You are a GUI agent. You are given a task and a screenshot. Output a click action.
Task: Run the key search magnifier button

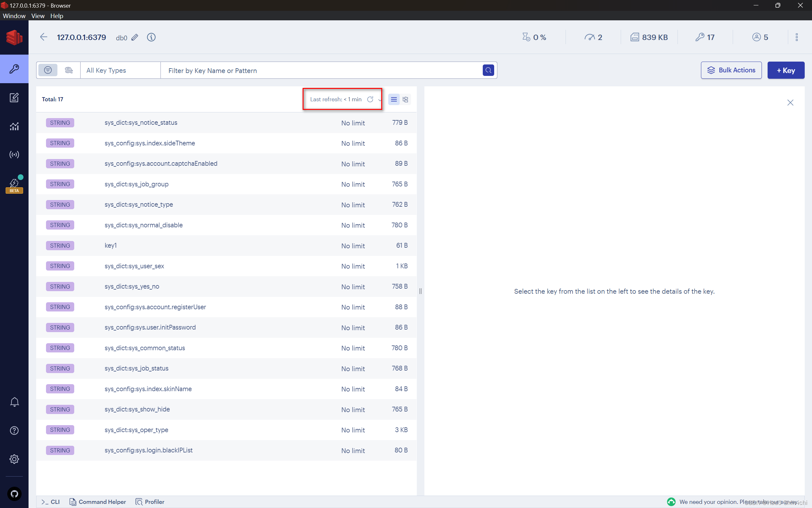[488, 70]
